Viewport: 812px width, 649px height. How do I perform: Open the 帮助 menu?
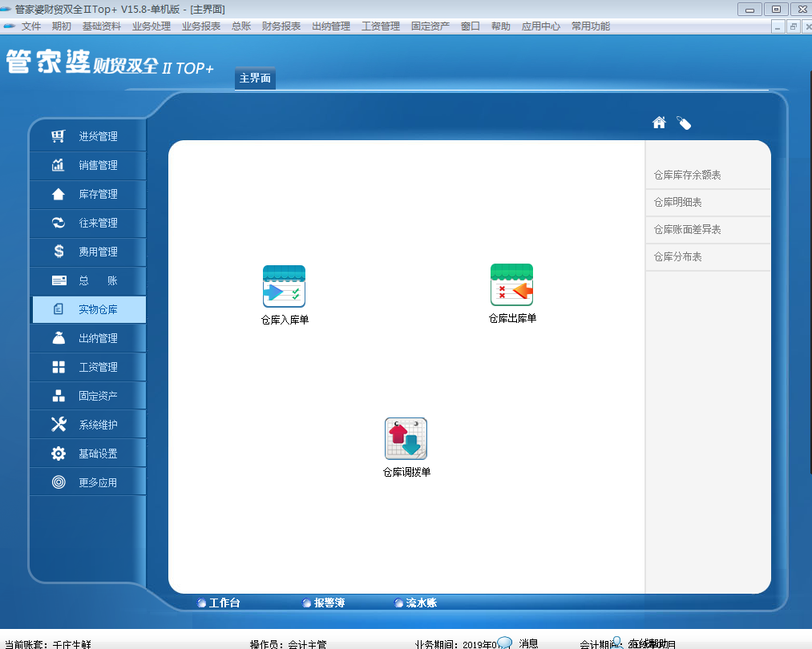(501, 26)
